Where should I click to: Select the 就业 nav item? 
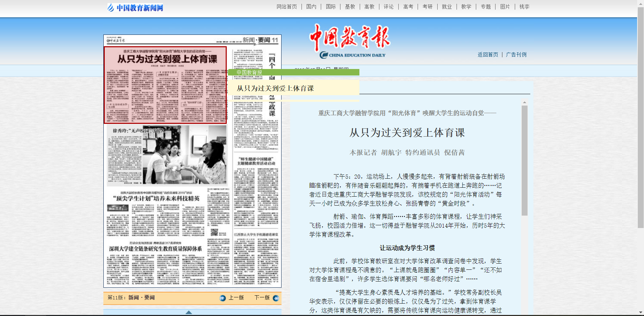coord(447,7)
